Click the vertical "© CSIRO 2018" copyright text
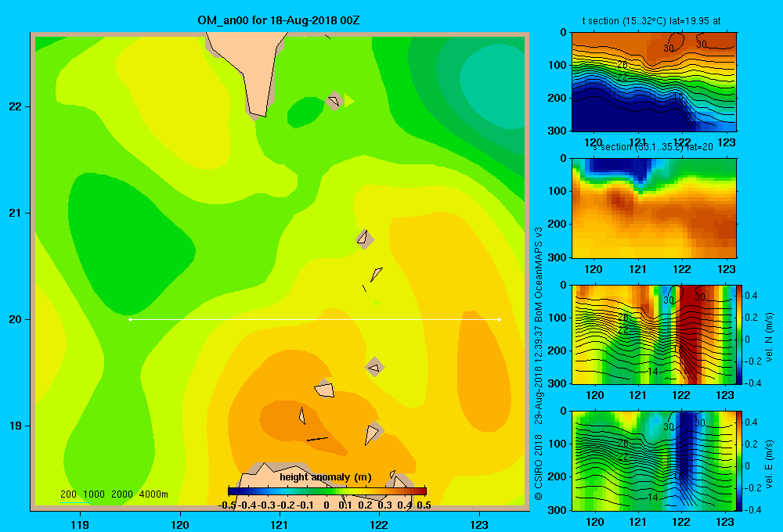This screenshot has height=532, width=783. 539,467
